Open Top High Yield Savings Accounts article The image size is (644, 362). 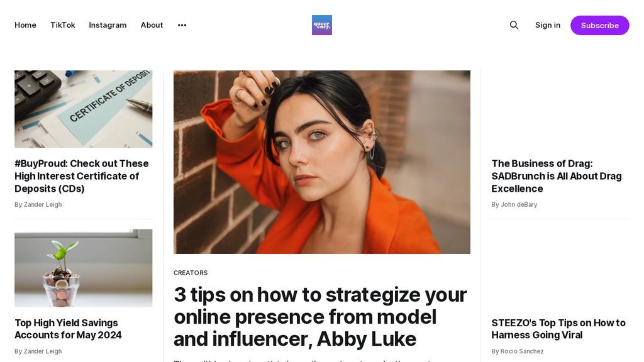[x=68, y=329]
